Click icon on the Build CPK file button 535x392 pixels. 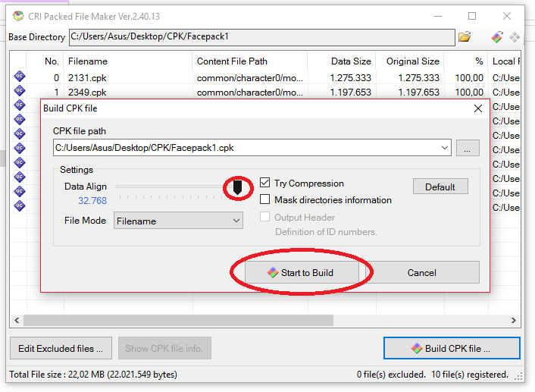click(x=417, y=348)
